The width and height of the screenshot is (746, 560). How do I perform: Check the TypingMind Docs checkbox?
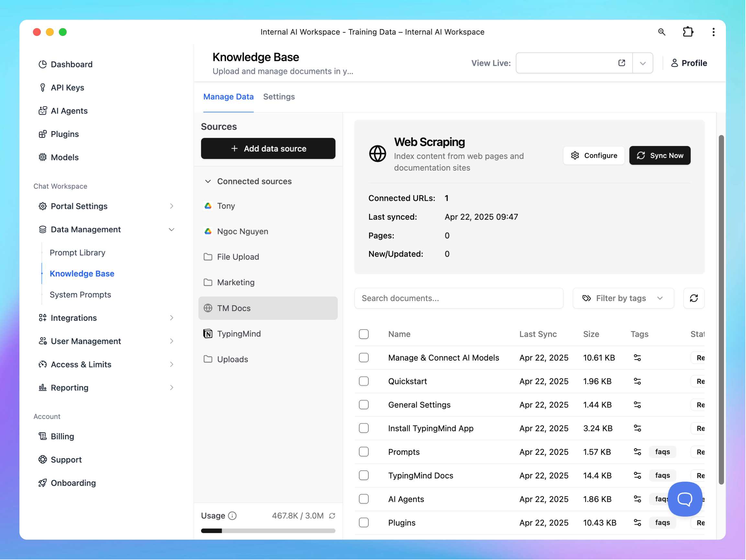[364, 476]
